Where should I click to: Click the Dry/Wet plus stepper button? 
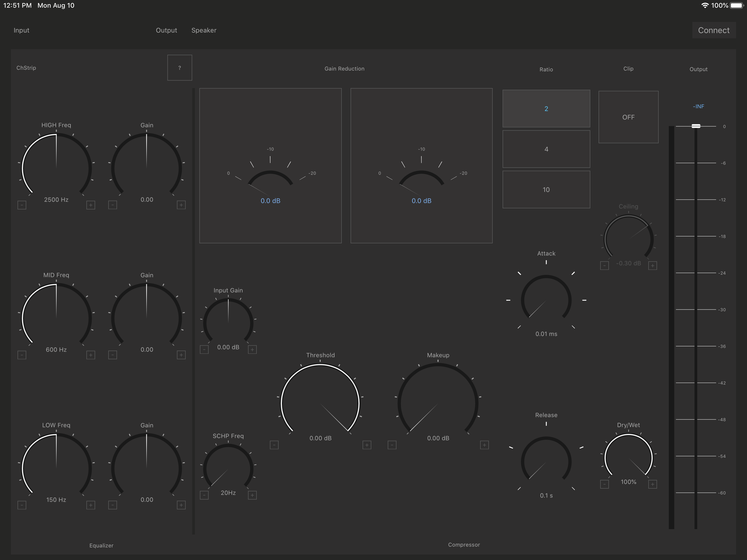pyautogui.click(x=652, y=484)
